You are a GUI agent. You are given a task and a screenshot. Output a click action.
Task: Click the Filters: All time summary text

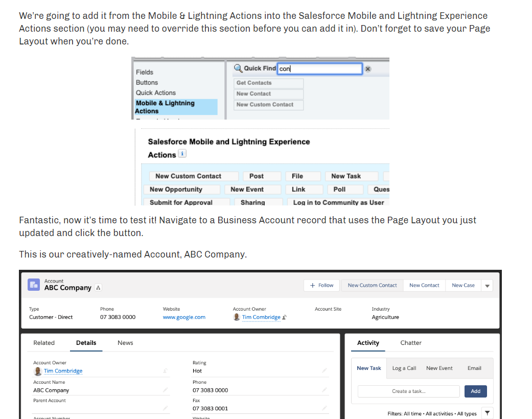(x=432, y=413)
